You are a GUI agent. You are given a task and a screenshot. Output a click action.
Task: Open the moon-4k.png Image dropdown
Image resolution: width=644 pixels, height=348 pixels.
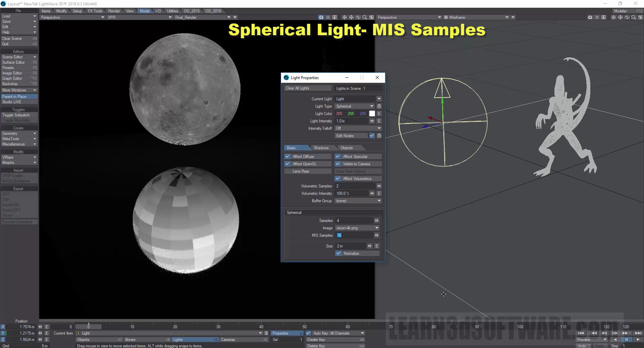click(357, 228)
